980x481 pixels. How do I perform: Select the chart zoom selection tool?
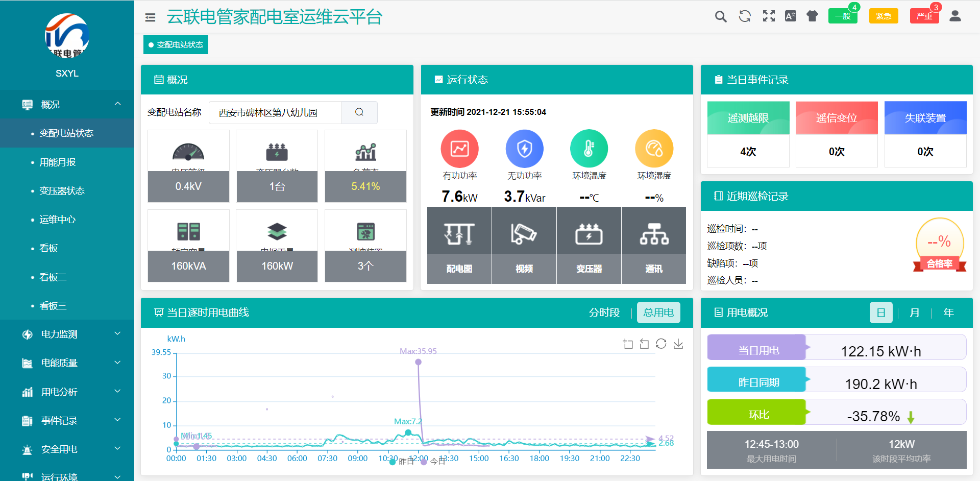pyautogui.click(x=628, y=344)
